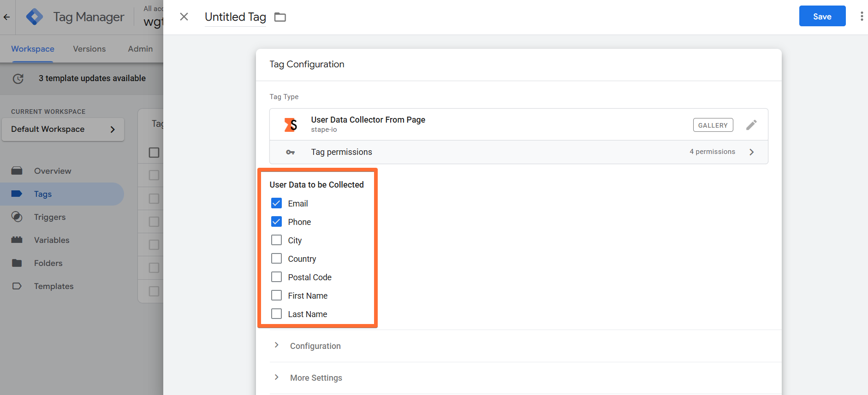Click the Tag Manager diamond logo

point(35,17)
